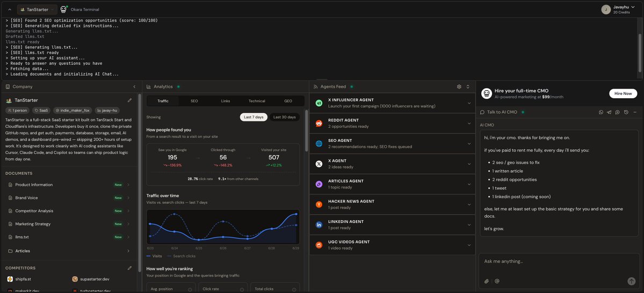
Task: Focus the 'Ask me anything' input
Action: [559, 261]
